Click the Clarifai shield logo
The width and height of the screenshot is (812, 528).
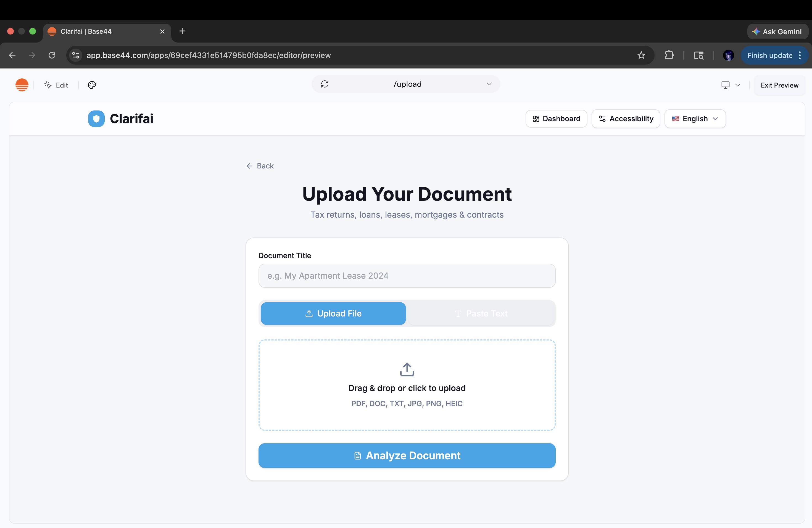click(x=96, y=119)
